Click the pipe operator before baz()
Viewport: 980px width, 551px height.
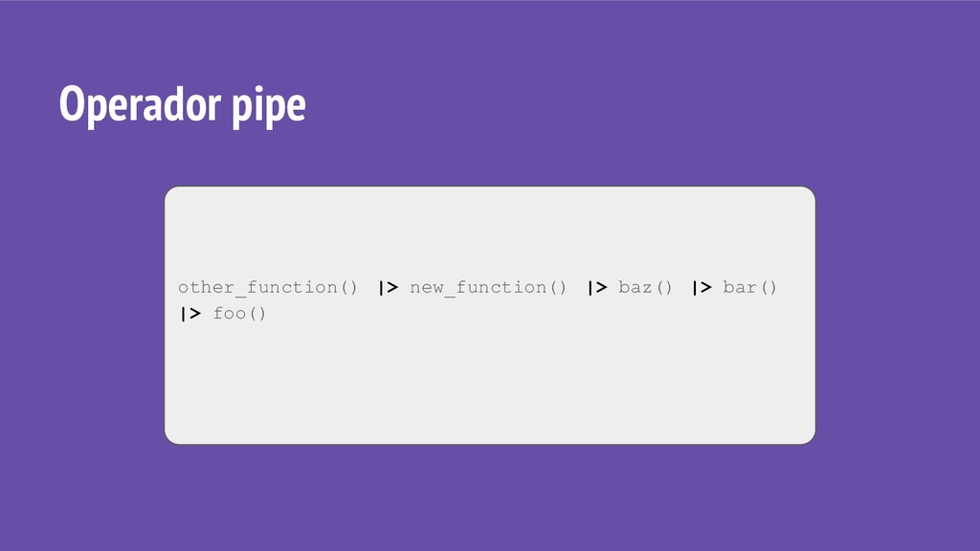[597, 287]
